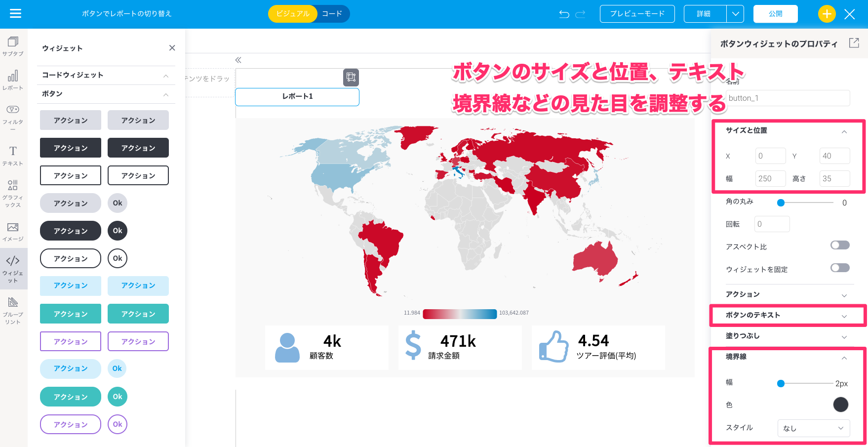Select the gray round Ok button widget
868x447 pixels.
[118, 203]
